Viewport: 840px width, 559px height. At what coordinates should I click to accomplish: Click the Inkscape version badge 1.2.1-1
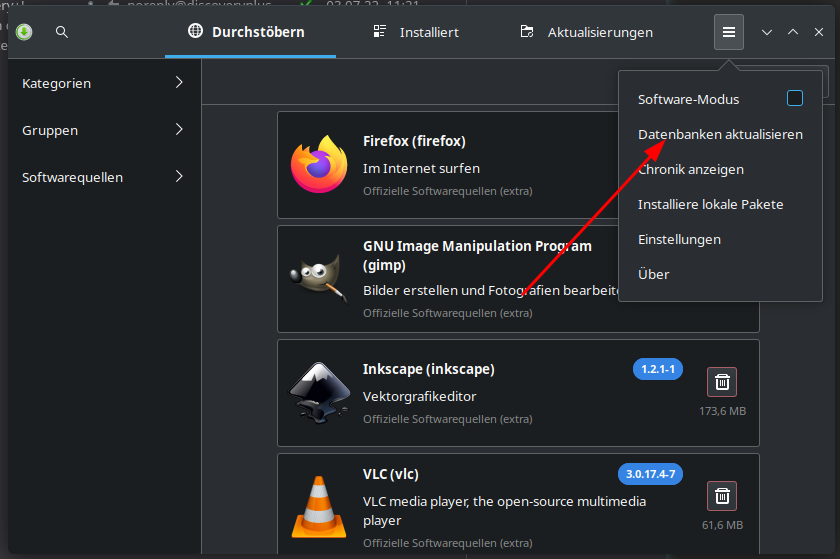658,369
